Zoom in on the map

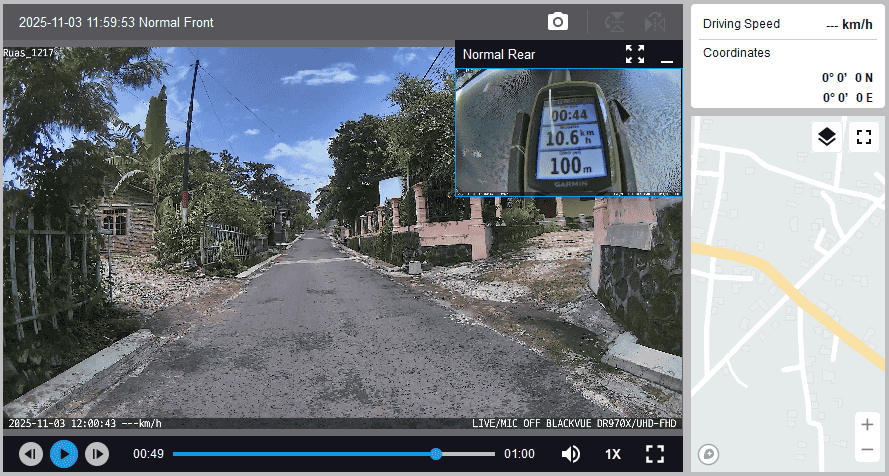(x=866, y=424)
